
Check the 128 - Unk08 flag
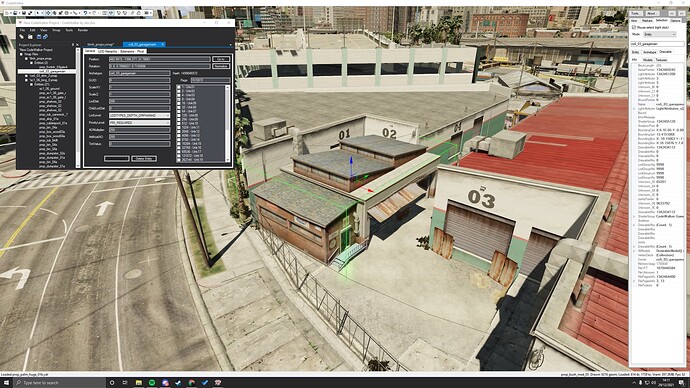(179, 116)
